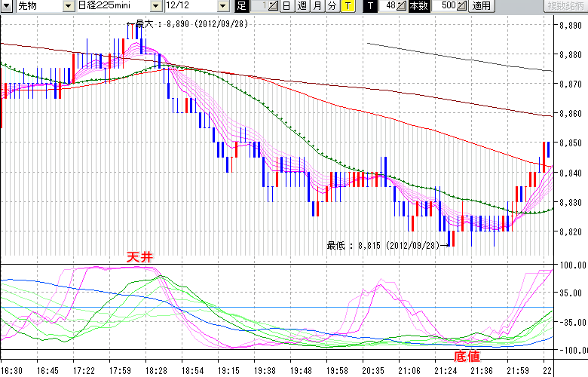Select the 分 (minute) timeframe button
This screenshot has height=377, width=588.
[x=332, y=6]
